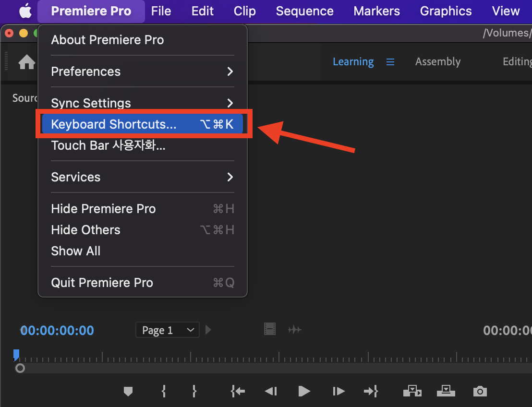Select Quit Premiere Pro
This screenshot has height=407, width=532.
pos(143,282)
